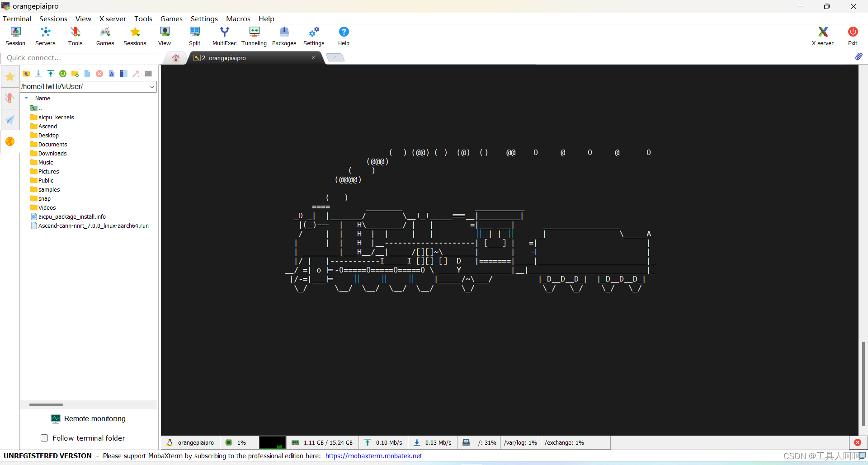Viewport: 868px width, 465px height.
Task: Enable Follow terminal folder checkbox
Action: tap(44, 438)
